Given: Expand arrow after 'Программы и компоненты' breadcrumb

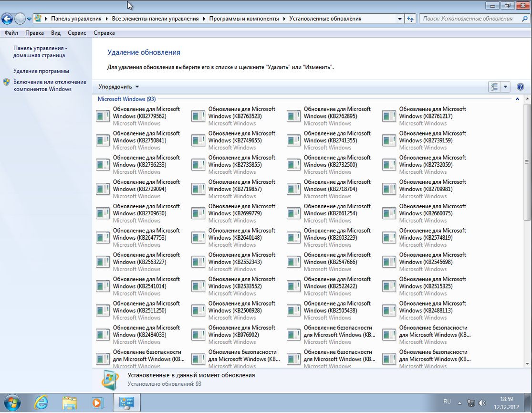Looking at the screenshot, I should click(284, 19).
